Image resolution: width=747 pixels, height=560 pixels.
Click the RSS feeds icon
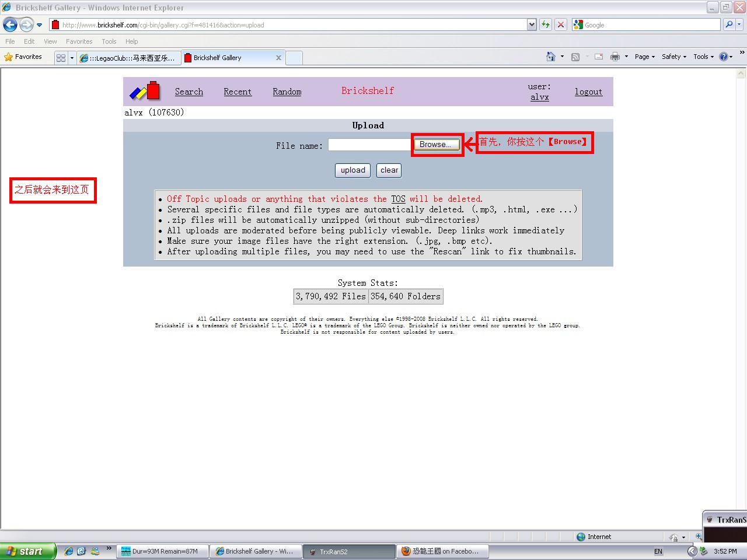tap(575, 57)
